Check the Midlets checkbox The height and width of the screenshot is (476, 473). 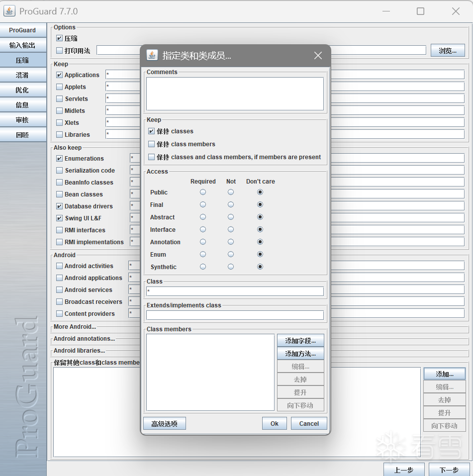(x=60, y=110)
